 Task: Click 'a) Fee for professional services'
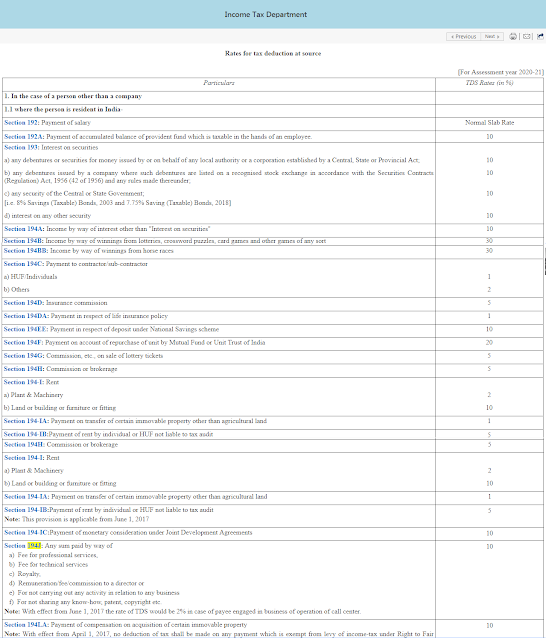53,555
